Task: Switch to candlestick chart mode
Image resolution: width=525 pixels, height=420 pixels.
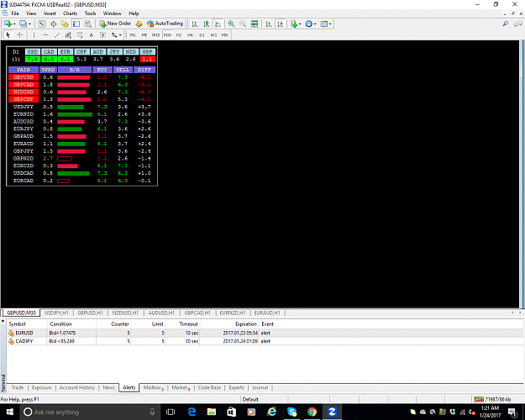Action: click(x=207, y=24)
